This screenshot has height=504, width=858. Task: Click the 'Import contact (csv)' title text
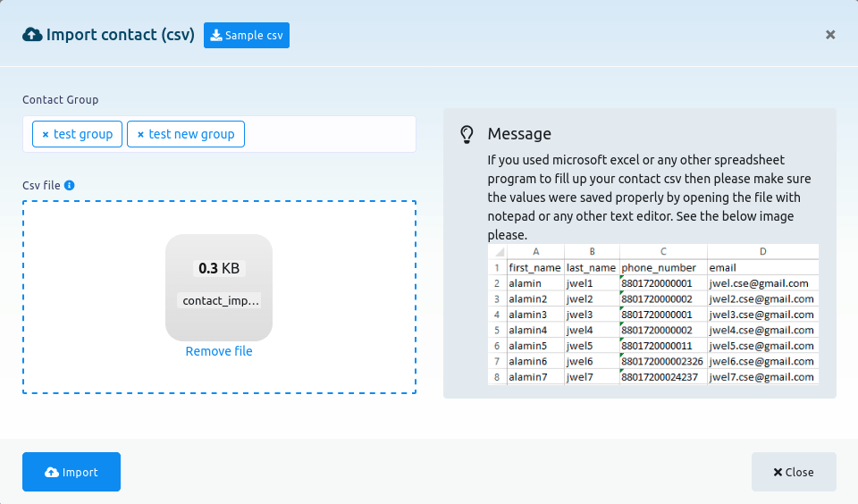coord(120,35)
